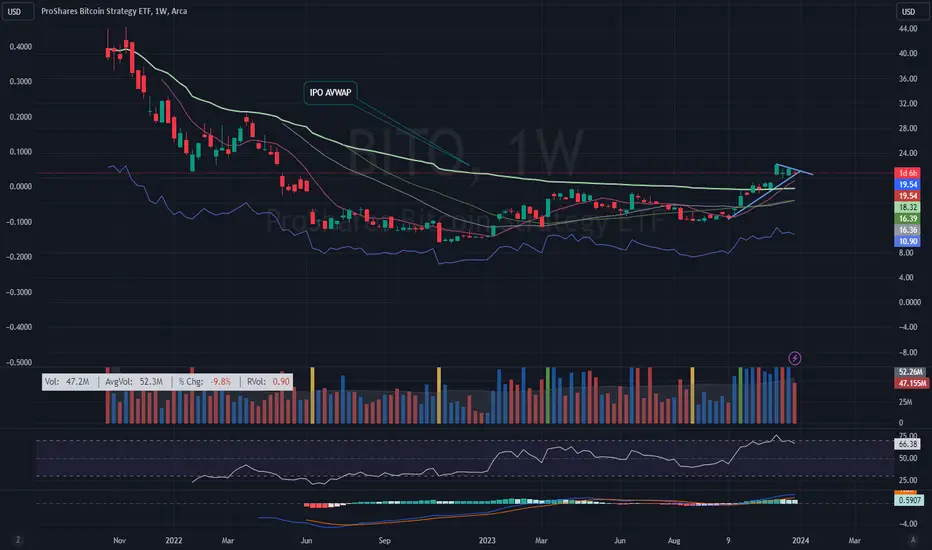Click the '2023' time axis label

[x=487, y=540]
